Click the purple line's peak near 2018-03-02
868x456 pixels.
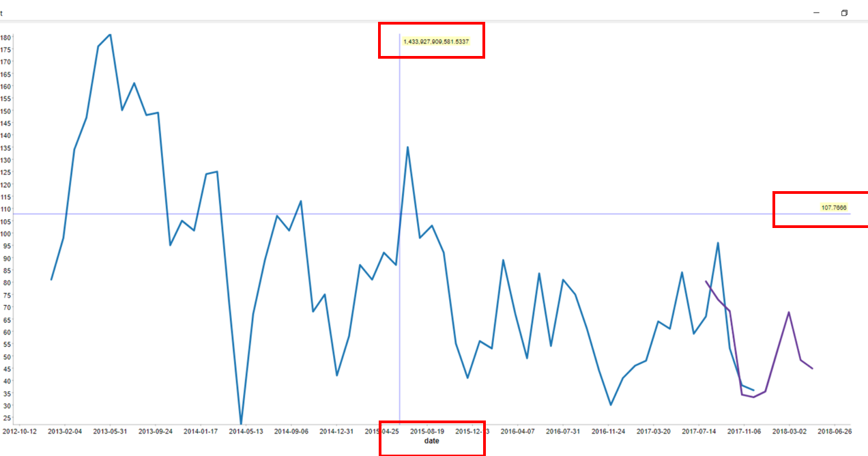click(x=789, y=313)
